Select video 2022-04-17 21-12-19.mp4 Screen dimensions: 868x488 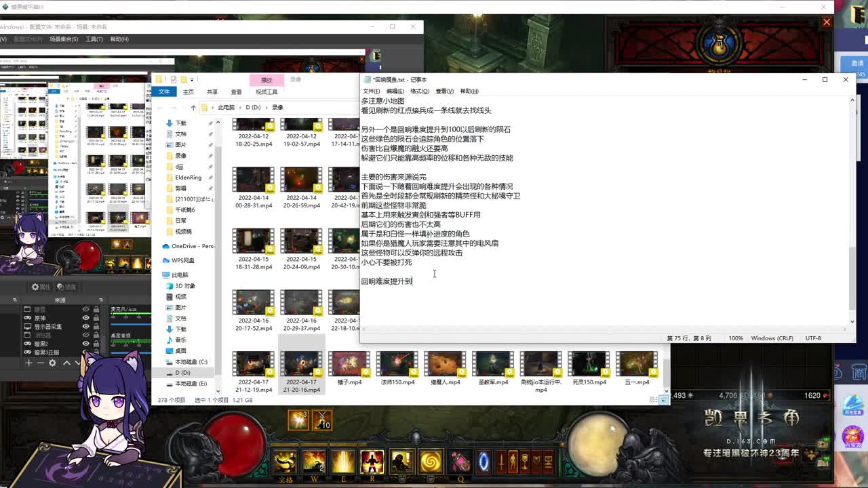[x=254, y=371]
